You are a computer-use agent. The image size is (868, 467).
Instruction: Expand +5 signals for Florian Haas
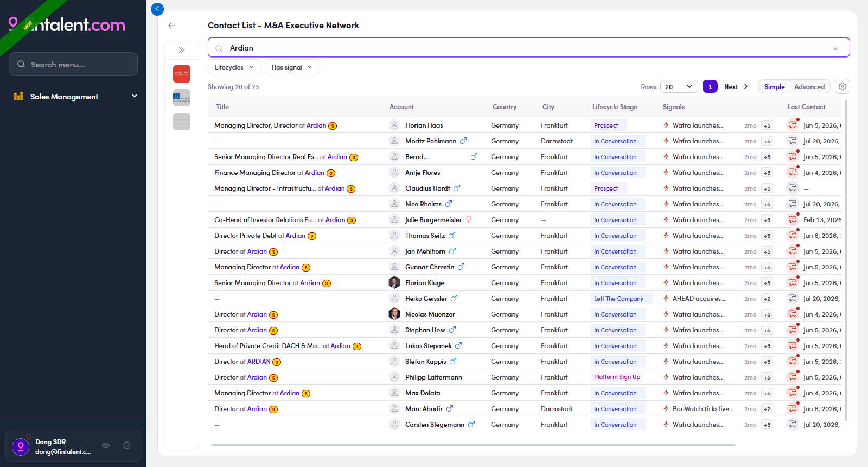click(767, 125)
